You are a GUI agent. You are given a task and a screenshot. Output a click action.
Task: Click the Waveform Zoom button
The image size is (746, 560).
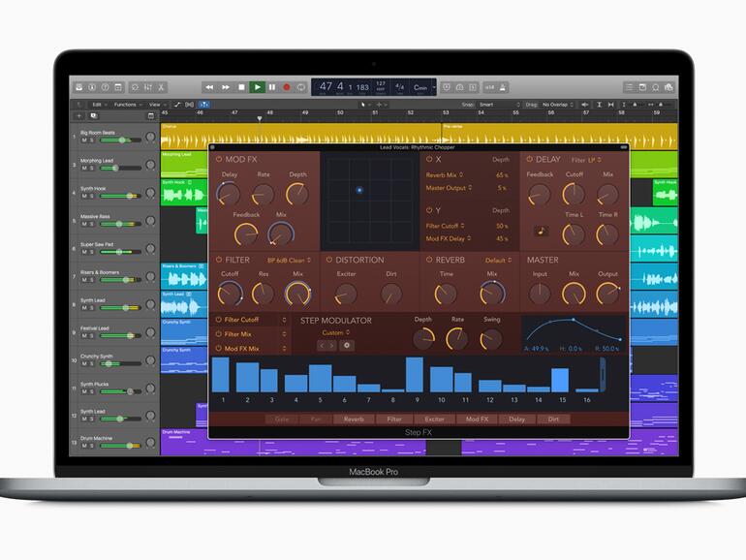585,105
